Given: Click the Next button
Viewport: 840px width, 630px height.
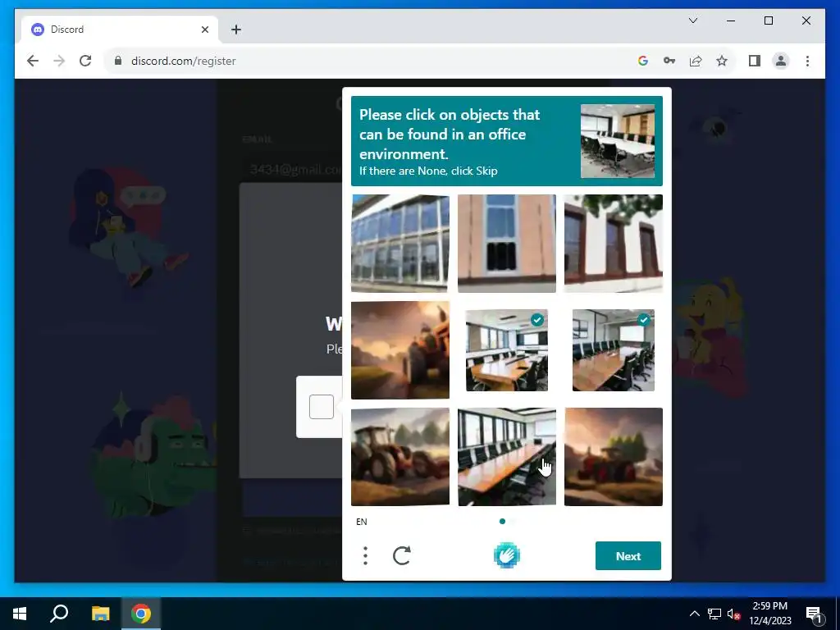Looking at the screenshot, I should (x=628, y=556).
